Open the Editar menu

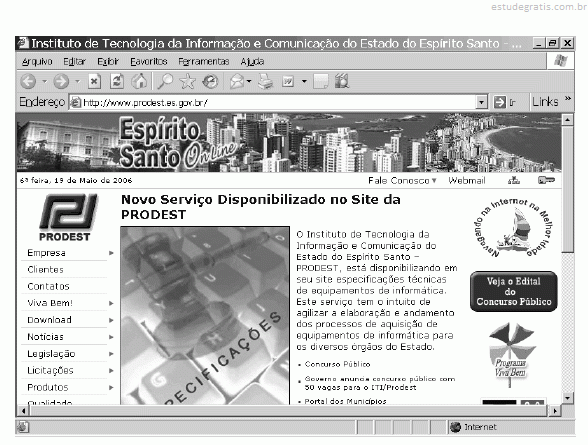[74, 61]
